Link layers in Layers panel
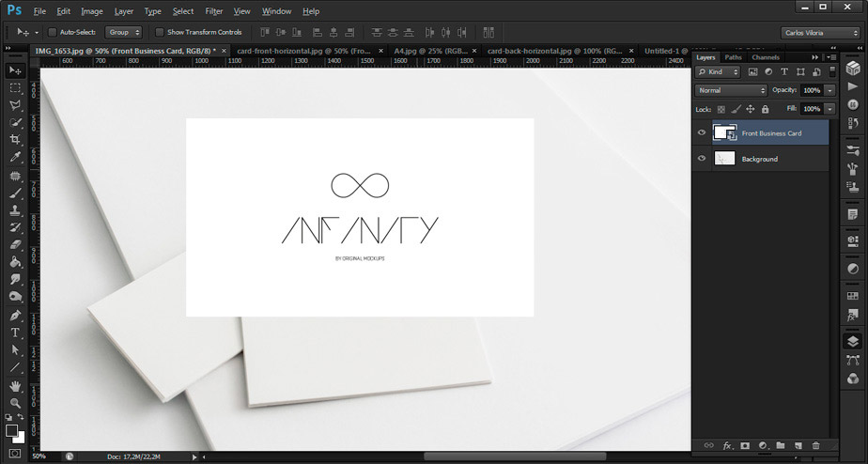This screenshot has width=868, height=464. point(708,445)
